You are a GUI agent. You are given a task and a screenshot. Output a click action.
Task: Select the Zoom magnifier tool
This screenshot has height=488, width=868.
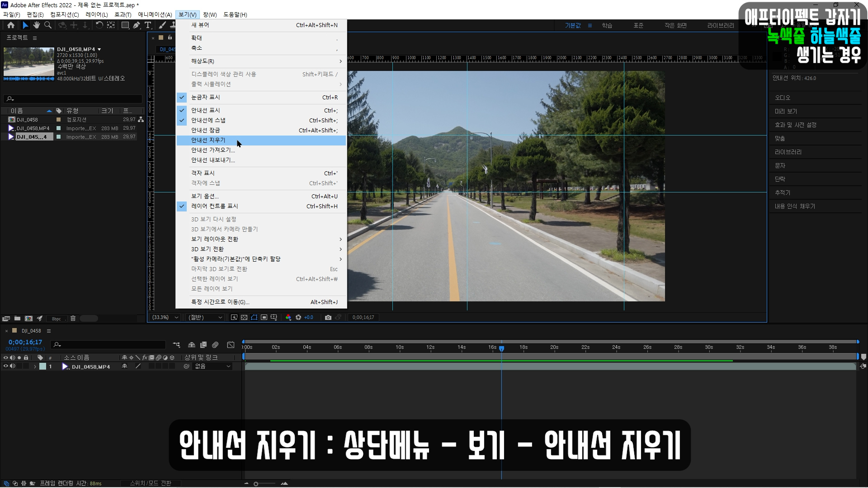(x=47, y=25)
